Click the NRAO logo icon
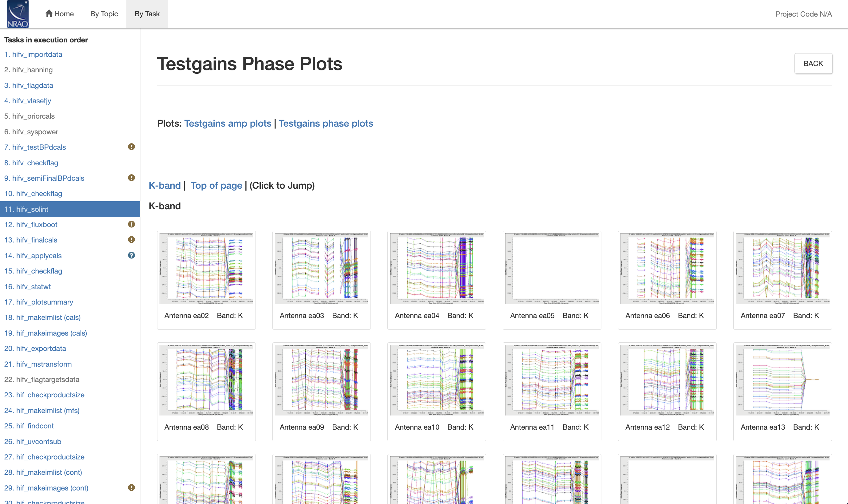Screen dimensions: 848x504 [x=18, y=14]
